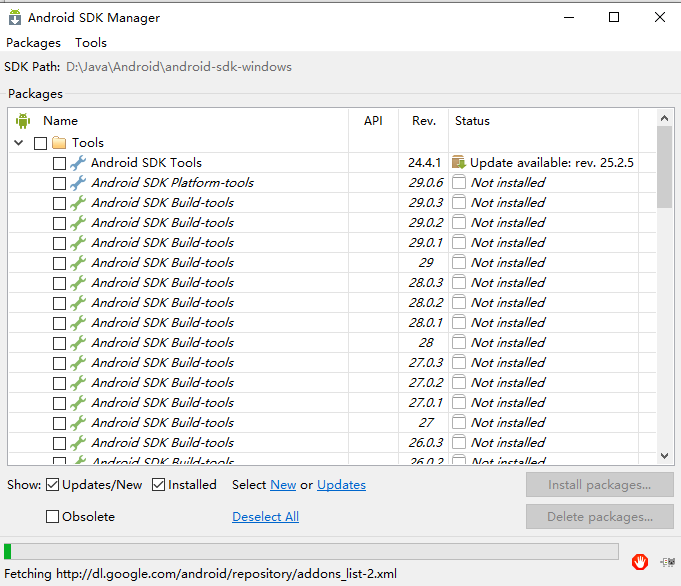681x586 pixels.
Task: Toggle the Obsolete checkbox
Action: coord(53,516)
